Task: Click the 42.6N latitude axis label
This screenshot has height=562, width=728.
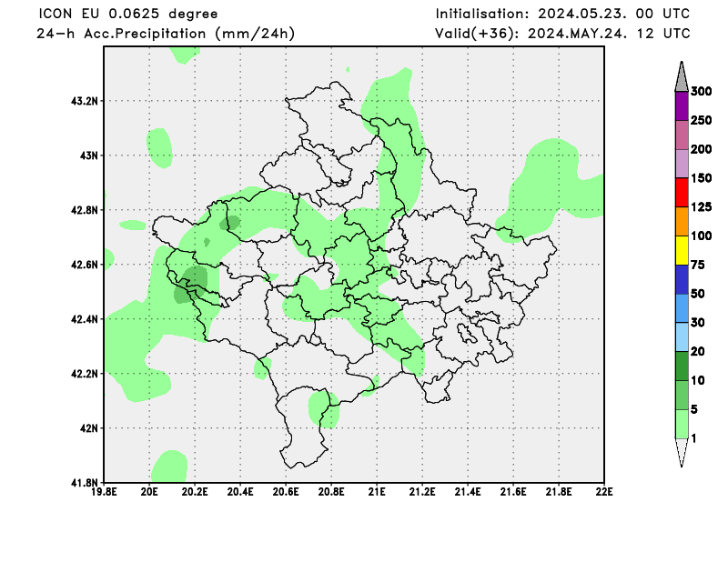Action: tap(85, 265)
